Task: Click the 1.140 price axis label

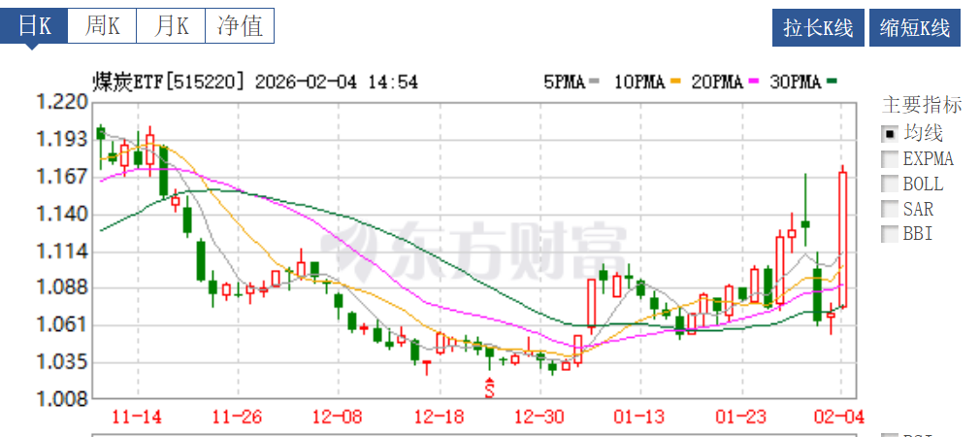Action: tap(60, 215)
